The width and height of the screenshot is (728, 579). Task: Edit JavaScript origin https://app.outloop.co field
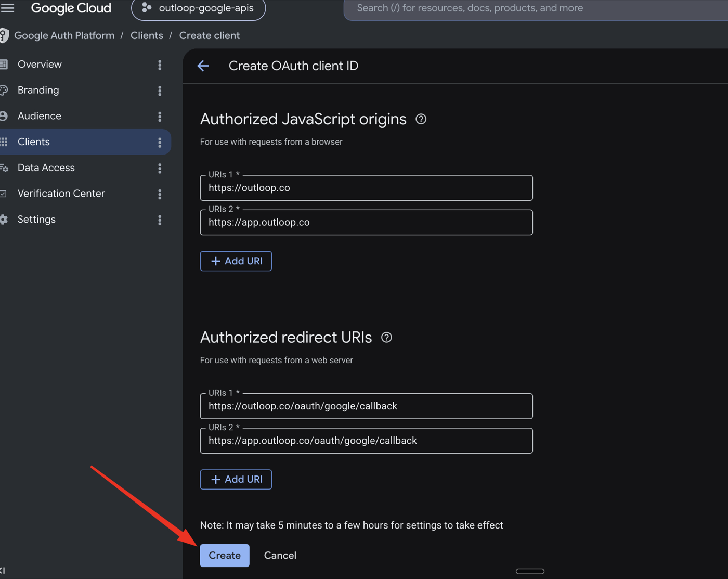tap(366, 222)
